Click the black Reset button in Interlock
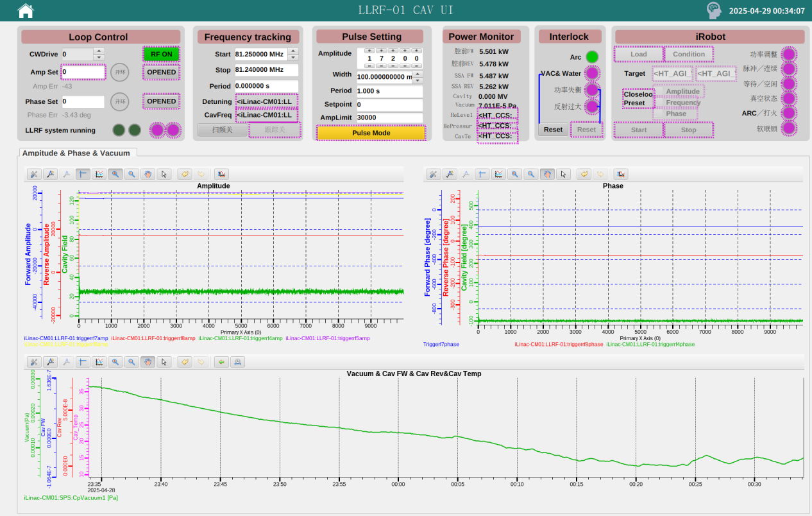The height and width of the screenshot is (516, 812). tap(553, 130)
